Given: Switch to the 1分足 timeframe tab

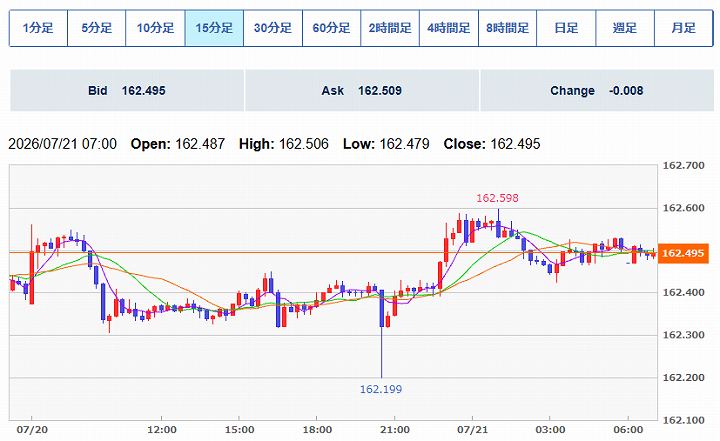Looking at the screenshot, I should (x=38, y=28).
